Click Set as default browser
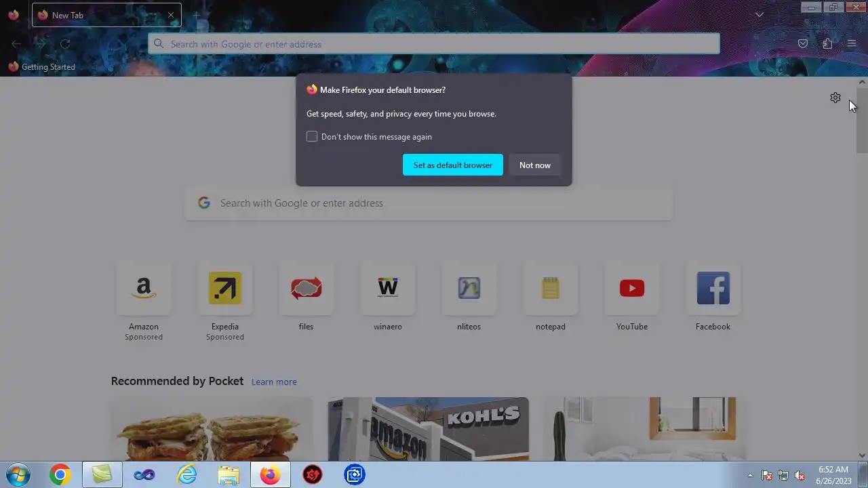 (453, 165)
